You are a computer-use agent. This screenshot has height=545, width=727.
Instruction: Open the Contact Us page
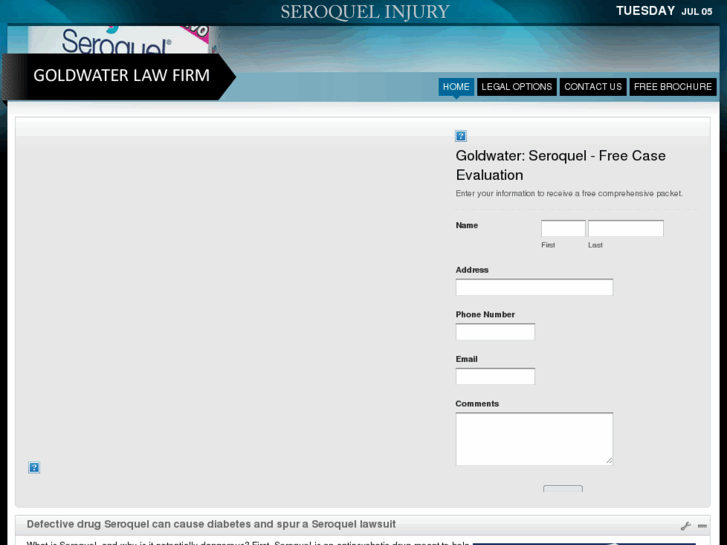point(593,87)
